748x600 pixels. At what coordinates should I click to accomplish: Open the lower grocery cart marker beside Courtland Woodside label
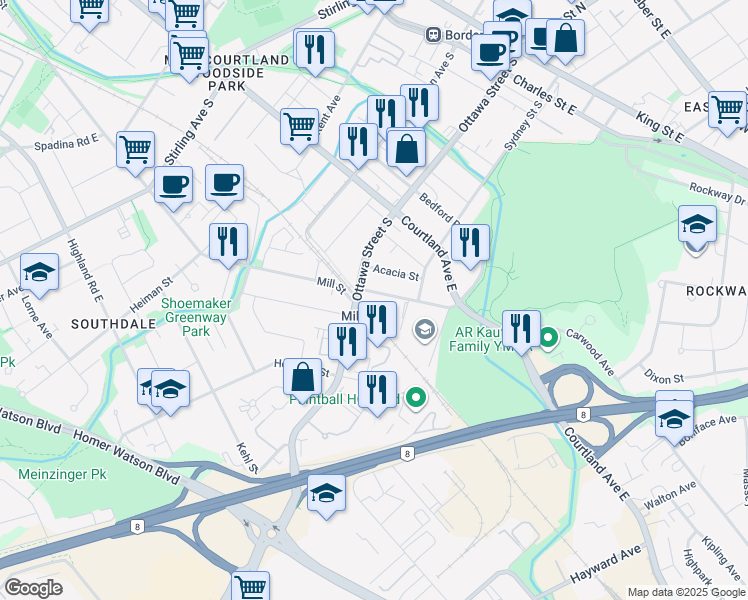click(189, 56)
